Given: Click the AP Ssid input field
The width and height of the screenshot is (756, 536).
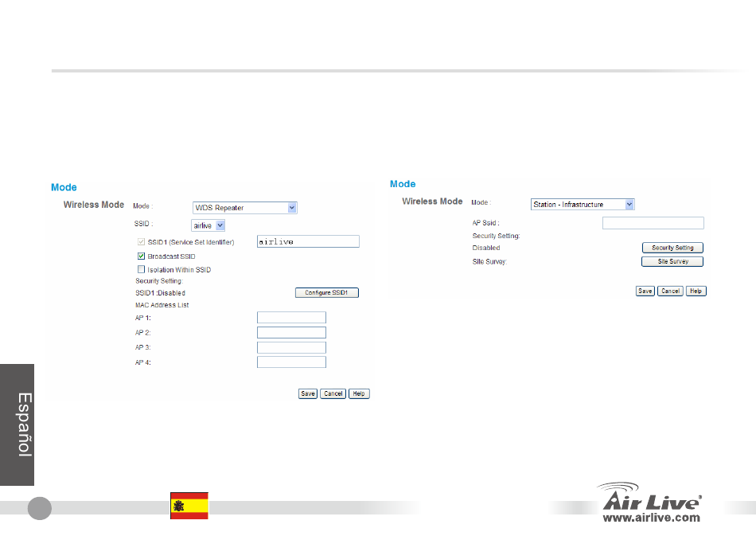Looking at the screenshot, I should [x=653, y=223].
